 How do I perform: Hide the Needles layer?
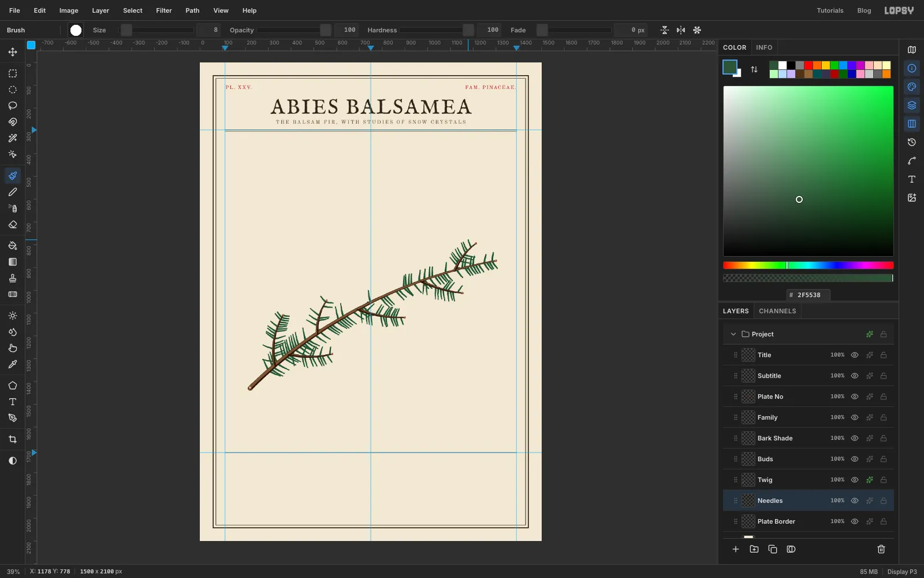pyautogui.click(x=855, y=501)
